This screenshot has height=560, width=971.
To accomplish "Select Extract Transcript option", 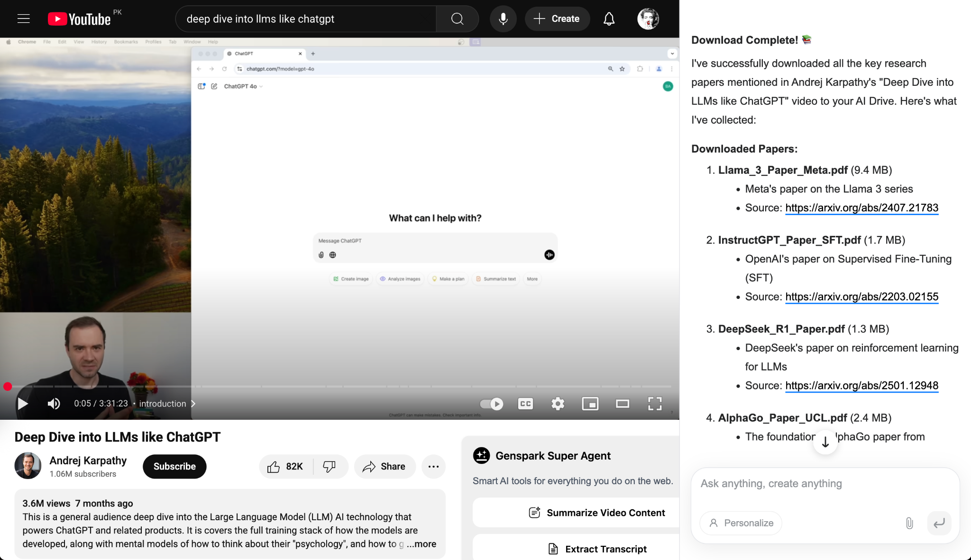I will [596, 549].
